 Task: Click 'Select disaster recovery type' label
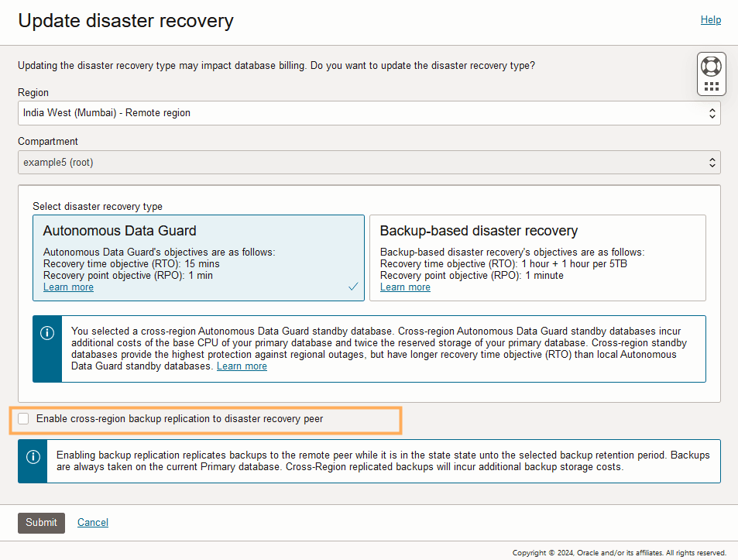[x=98, y=207]
